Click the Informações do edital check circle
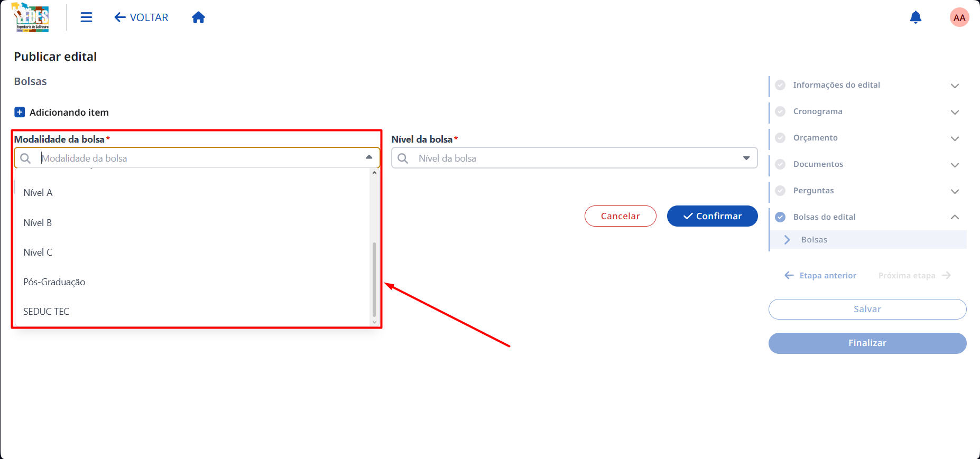This screenshot has width=980, height=459. click(x=780, y=85)
